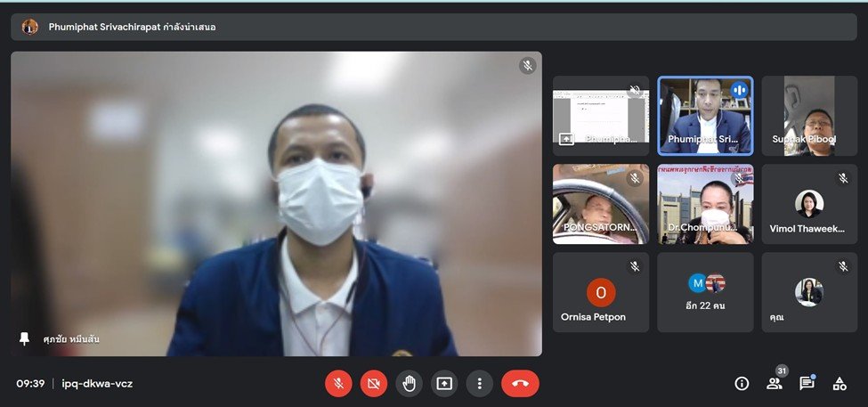Toggle the raise hand button
Screen dimensions: 868x407
pos(409,383)
